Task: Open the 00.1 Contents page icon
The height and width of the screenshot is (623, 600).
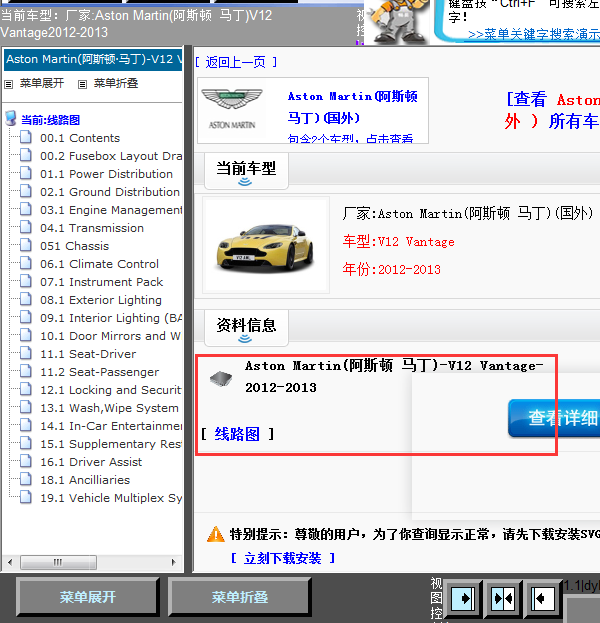Action: (x=26, y=137)
